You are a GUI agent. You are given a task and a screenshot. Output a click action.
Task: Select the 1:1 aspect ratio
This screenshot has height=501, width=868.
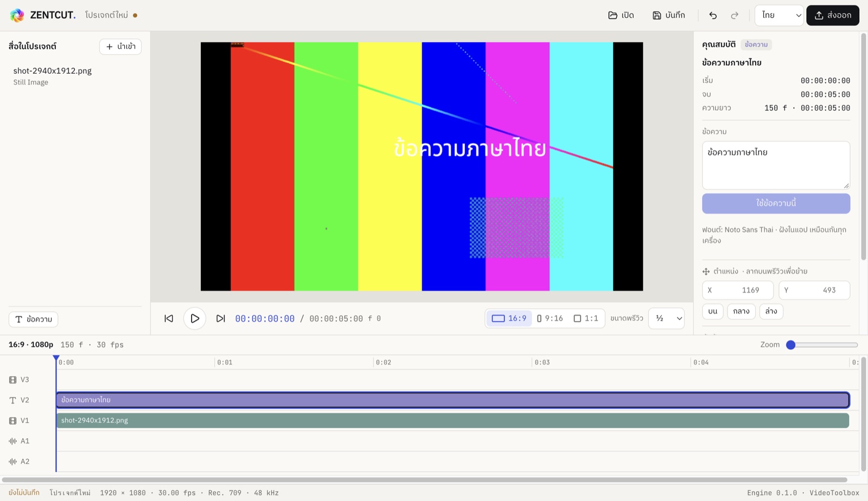[x=586, y=318]
